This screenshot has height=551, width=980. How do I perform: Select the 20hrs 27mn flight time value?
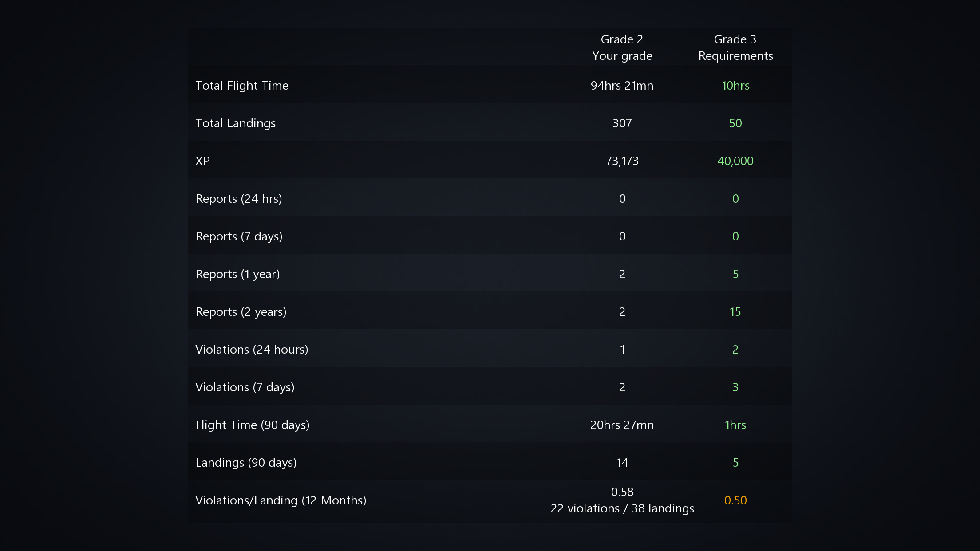coord(622,425)
